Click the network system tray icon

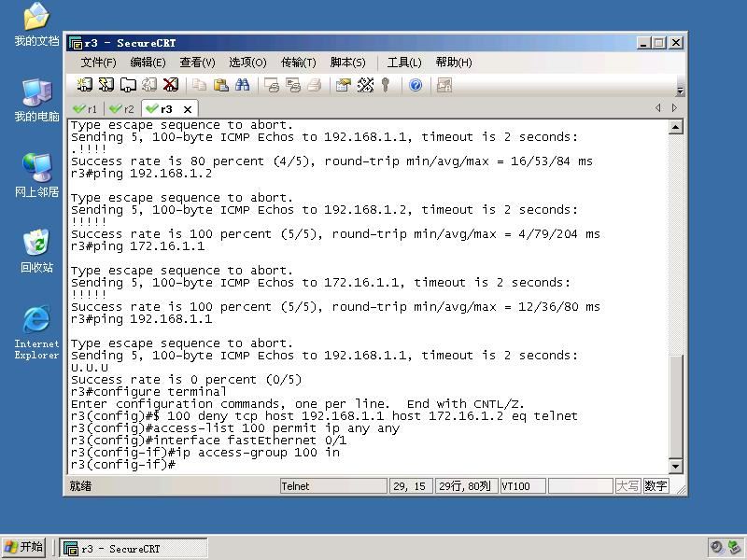click(x=735, y=547)
